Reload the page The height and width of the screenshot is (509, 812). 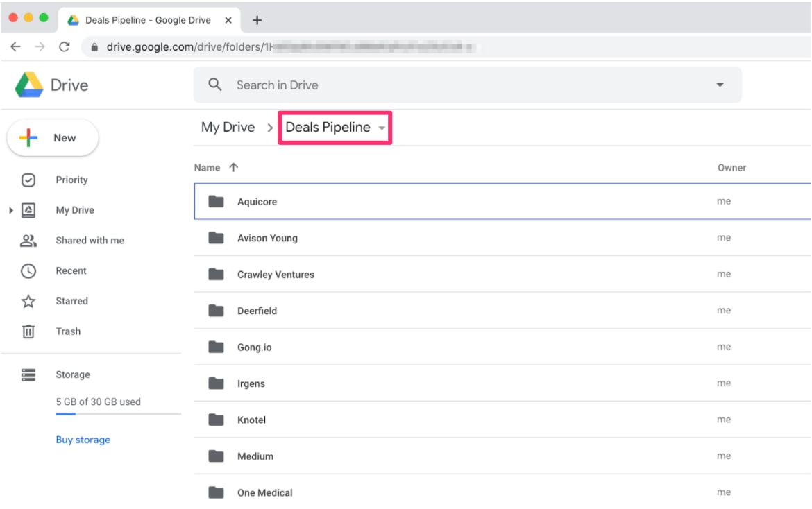[x=65, y=47]
